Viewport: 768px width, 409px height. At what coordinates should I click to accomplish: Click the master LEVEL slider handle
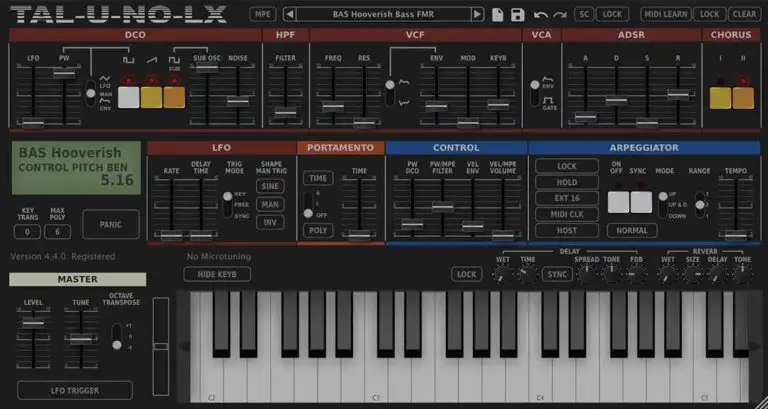point(33,323)
